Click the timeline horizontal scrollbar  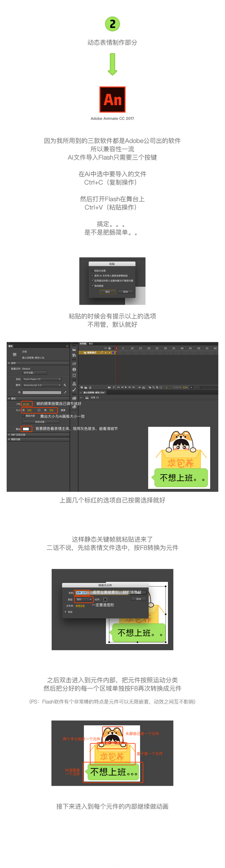pyautogui.click(x=204, y=387)
